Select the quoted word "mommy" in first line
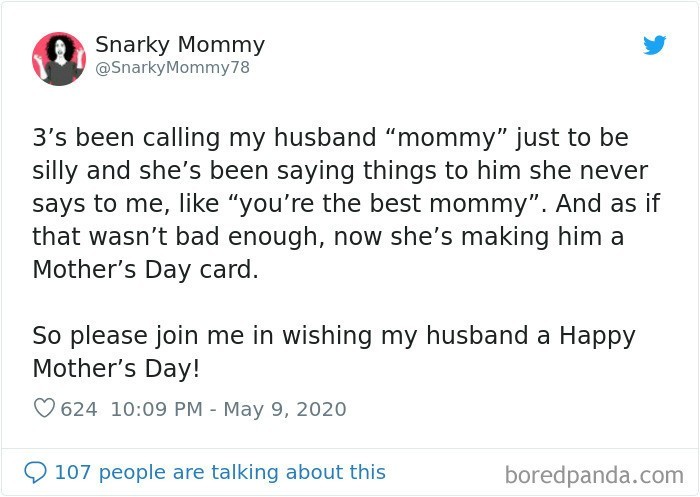The height and width of the screenshot is (497, 700). (448, 137)
